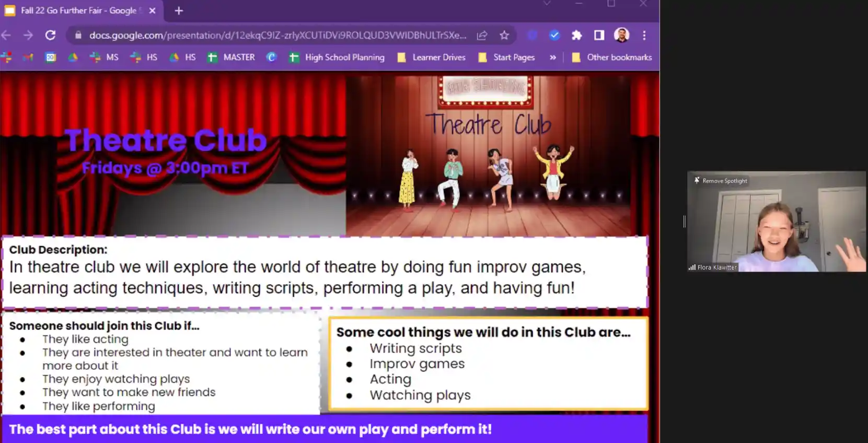868x443 pixels.
Task: Open the Learner Drives bookmark folder
Action: (x=432, y=57)
